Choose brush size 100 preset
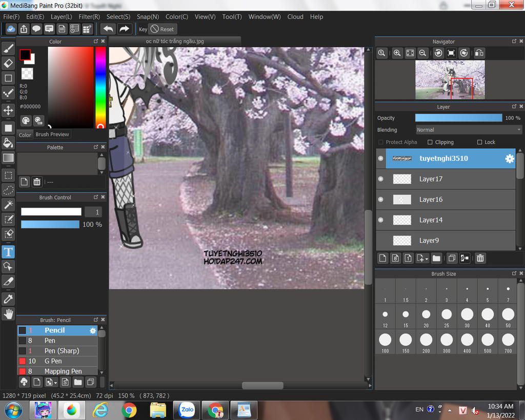Screen dimensions: 525x420 click(385, 342)
